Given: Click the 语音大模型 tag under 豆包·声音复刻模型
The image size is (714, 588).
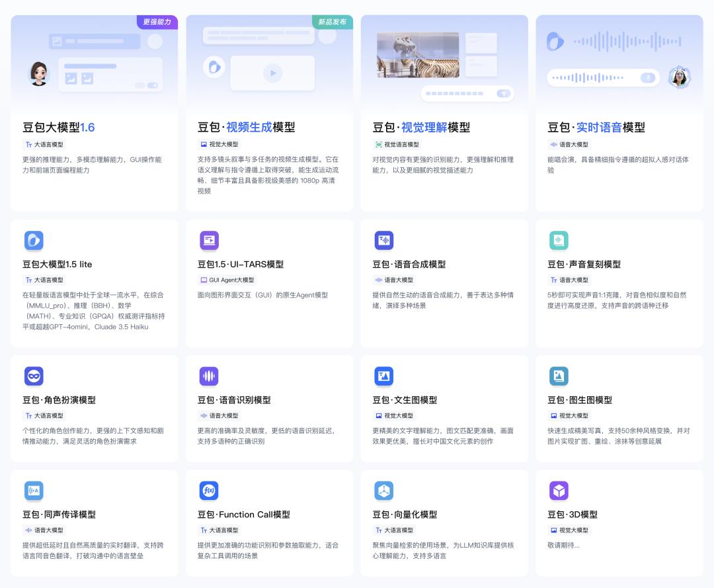Looking at the screenshot, I should coord(569,280).
